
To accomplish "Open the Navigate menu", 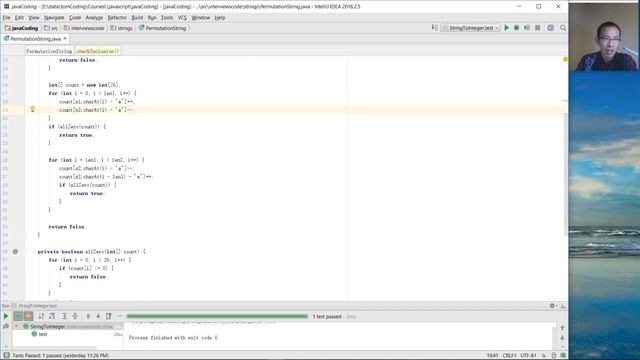I will pyautogui.click(x=54, y=18).
